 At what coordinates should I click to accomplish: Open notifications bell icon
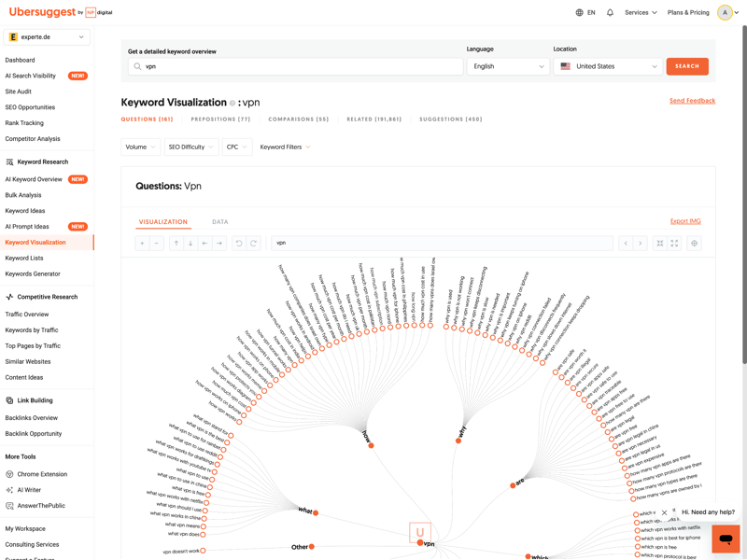point(610,12)
